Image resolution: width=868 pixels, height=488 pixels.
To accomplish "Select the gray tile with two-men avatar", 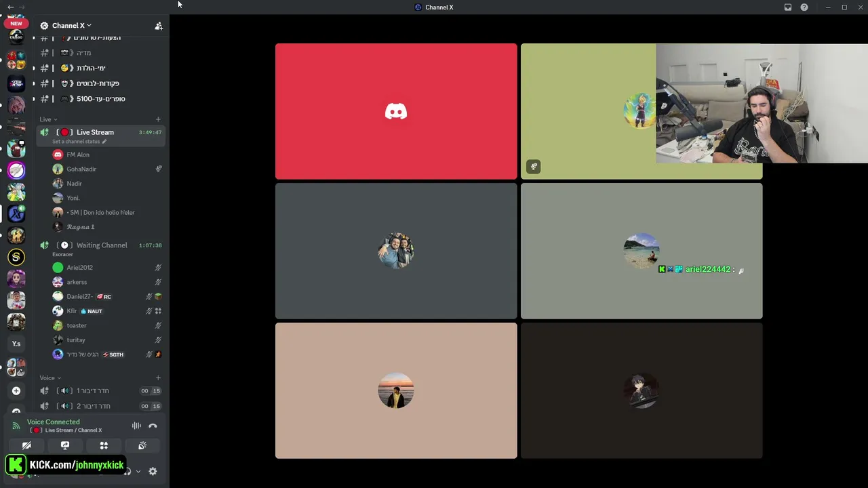I will tap(396, 251).
